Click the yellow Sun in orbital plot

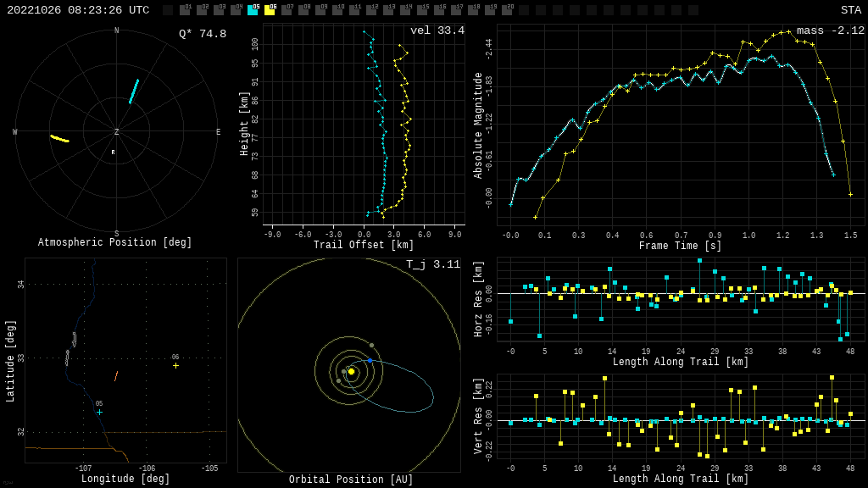point(351,371)
